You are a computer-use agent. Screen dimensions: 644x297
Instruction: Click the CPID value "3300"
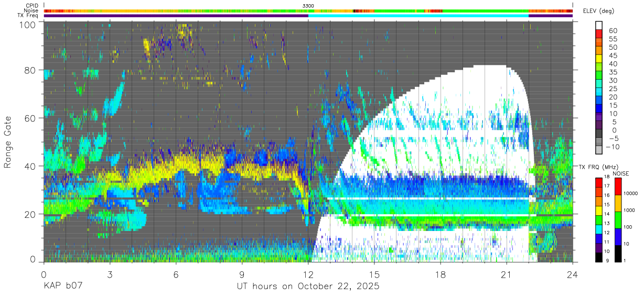(x=308, y=6)
